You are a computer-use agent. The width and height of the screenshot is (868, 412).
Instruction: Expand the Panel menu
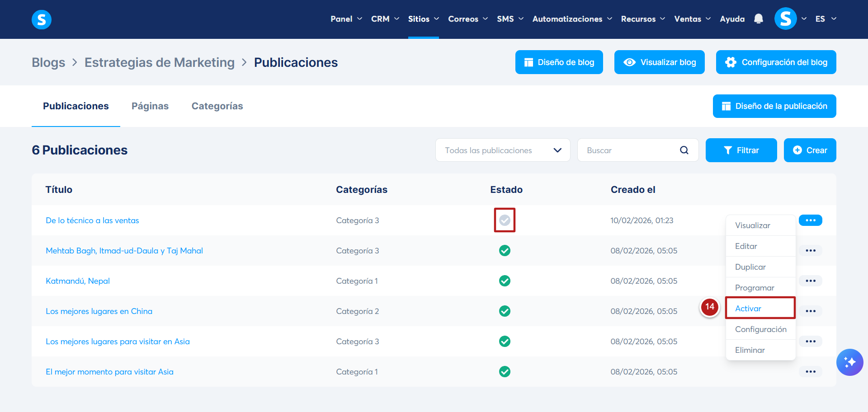pos(346,19)
